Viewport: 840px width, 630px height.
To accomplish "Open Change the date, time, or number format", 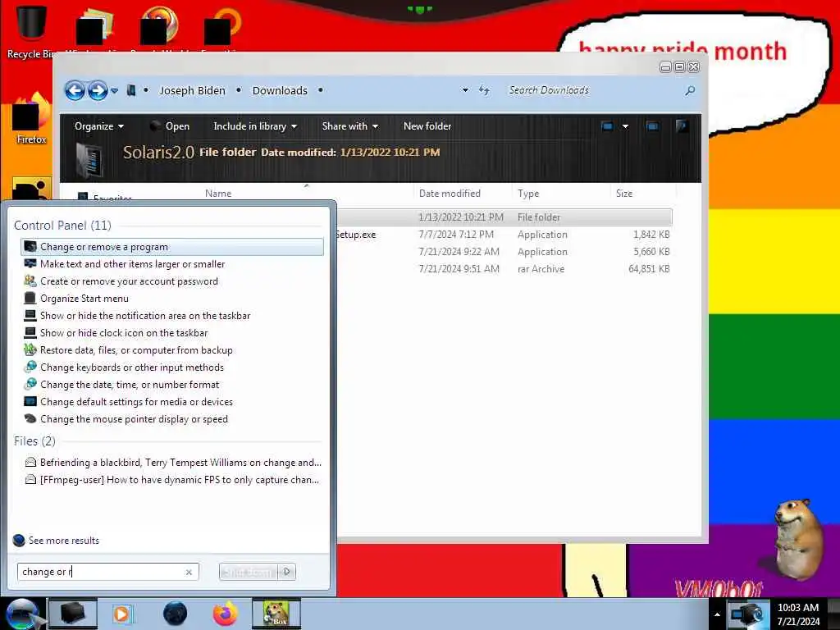I will pyautogui.click(x=172, y=385).
